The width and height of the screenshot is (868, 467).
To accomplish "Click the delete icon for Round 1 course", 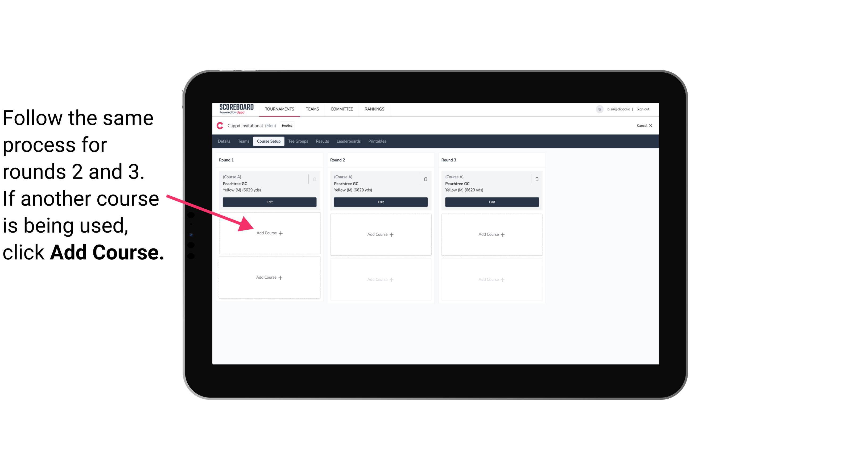I will (x=315, y=179).
